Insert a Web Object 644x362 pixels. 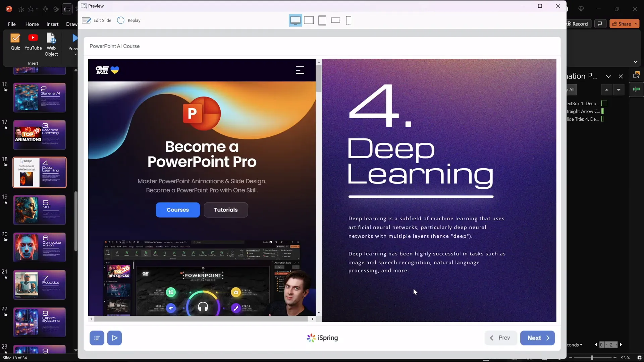click(x=51, y=45)
